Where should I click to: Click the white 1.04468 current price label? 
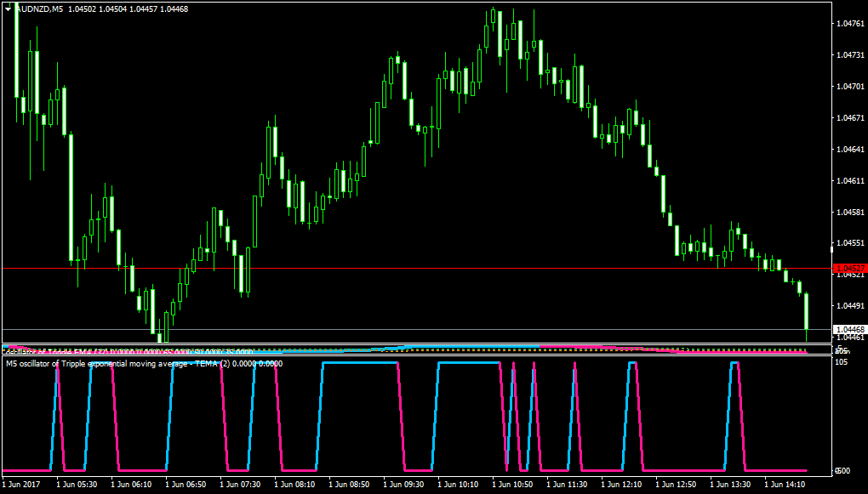(x=849, y=329)
